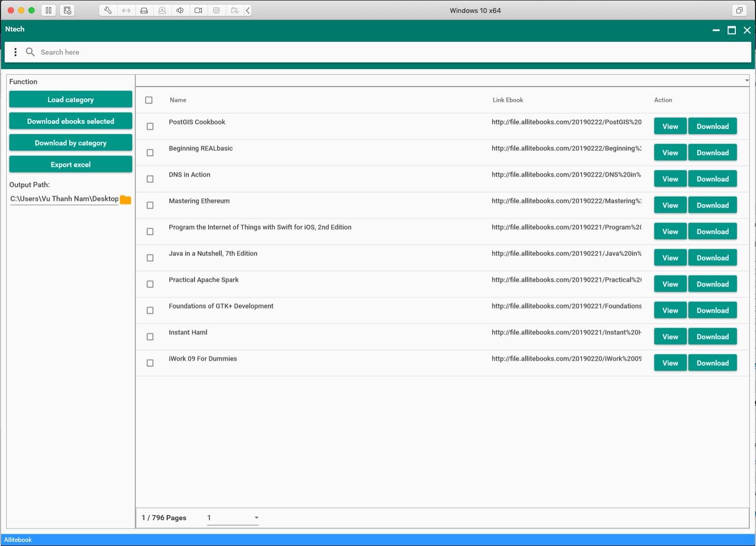The image size is (756, 546).
Task: Tick the checkbox for PostGIS Cookbook
Action: coord(150,126)
